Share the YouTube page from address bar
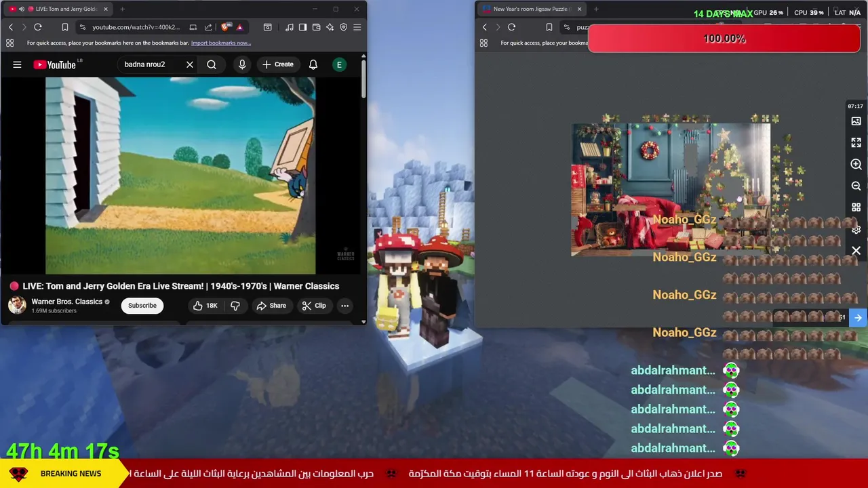This screenshot has height=488, width=868. [x=208, y=27]
